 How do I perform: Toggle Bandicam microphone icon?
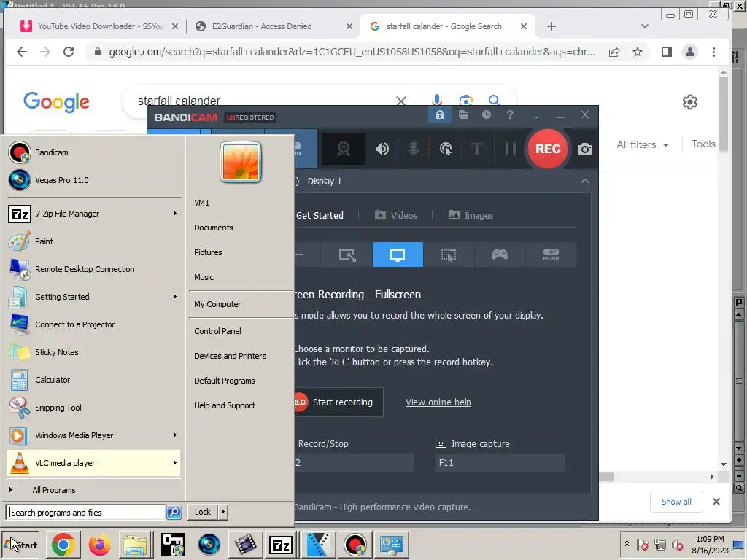tap(414, 149)
